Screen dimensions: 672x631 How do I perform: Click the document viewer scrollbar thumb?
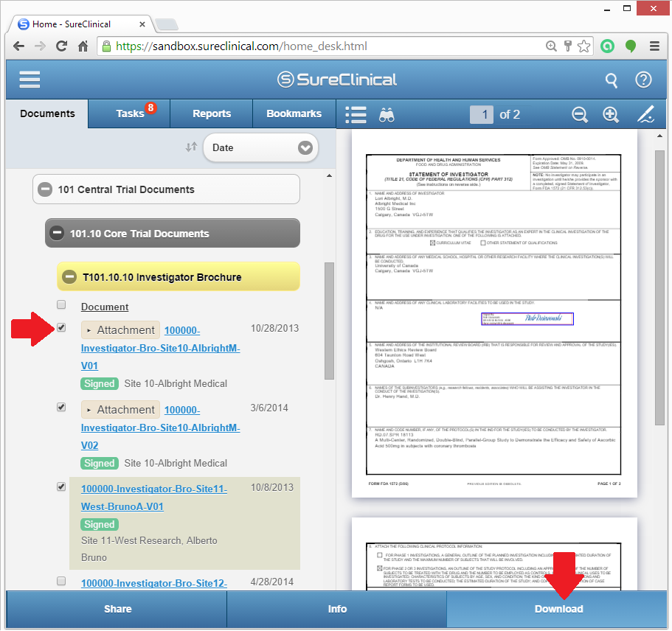click(659, 288)
